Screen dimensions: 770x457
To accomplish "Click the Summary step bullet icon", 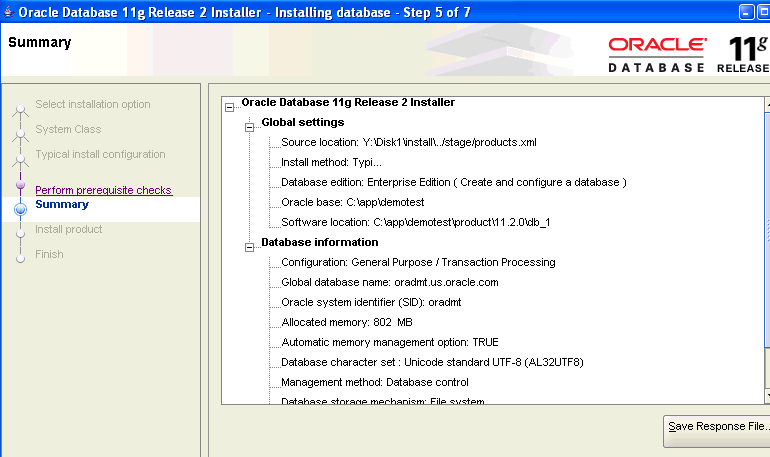I will click(x=21, y=210).
